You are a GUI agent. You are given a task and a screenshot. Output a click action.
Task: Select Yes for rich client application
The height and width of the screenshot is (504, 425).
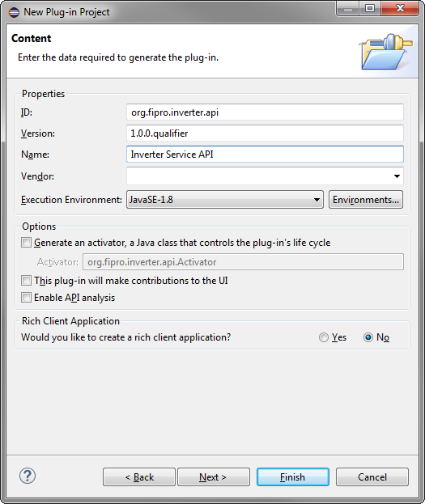tap(324, 337)
